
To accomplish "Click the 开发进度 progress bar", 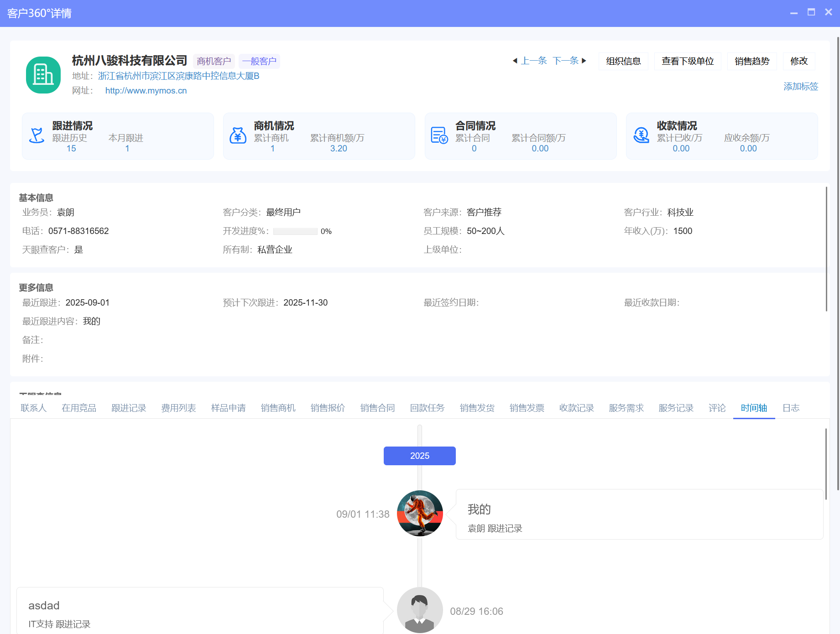I will (295, 231).
